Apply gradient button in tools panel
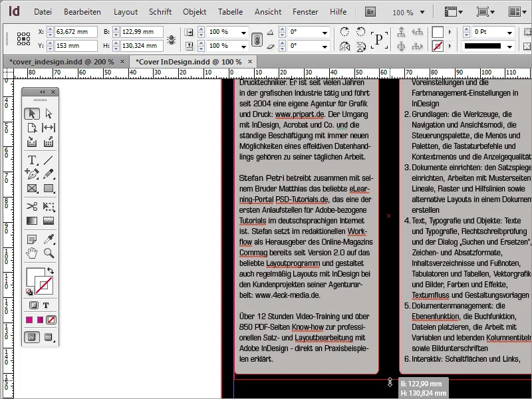This screenshot has height=399, width=532. click(41, 320)
